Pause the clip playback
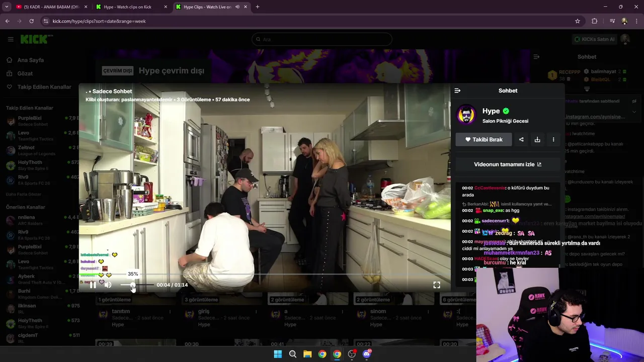 pyautogui.click(x=93, y=285)
